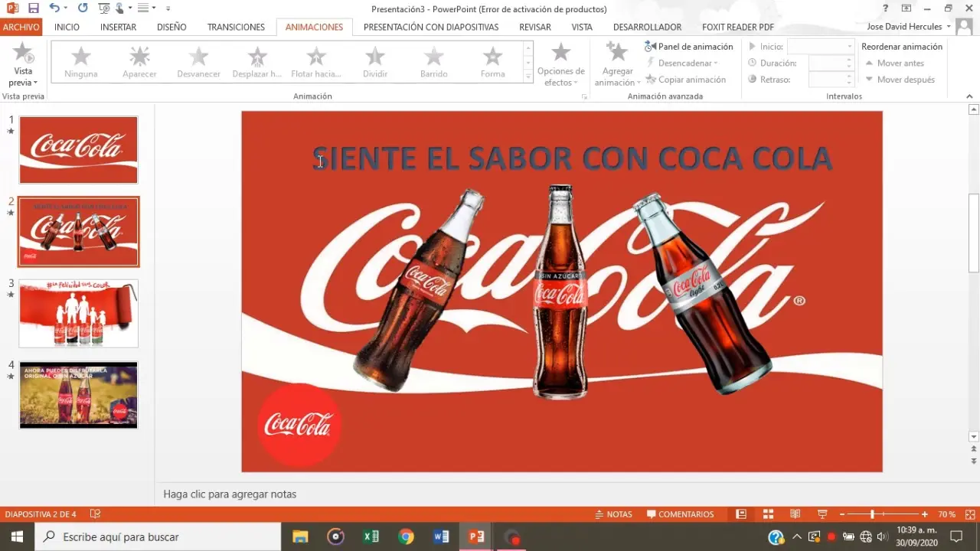This screenshot has height=551, width=980.
Task: Open the Desencadenar trigger menu
Action: click(x=681, y=63)
